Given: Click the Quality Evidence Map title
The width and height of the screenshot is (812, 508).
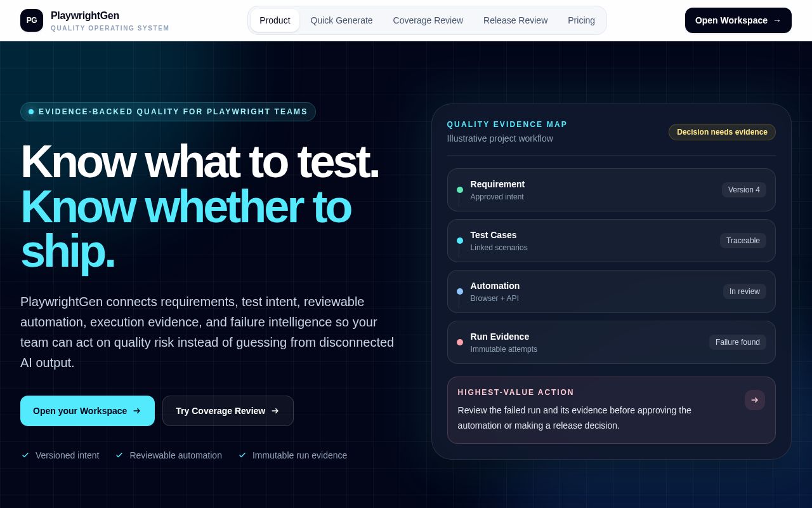Looking at the screenshot, I should (x=507, y=124).
